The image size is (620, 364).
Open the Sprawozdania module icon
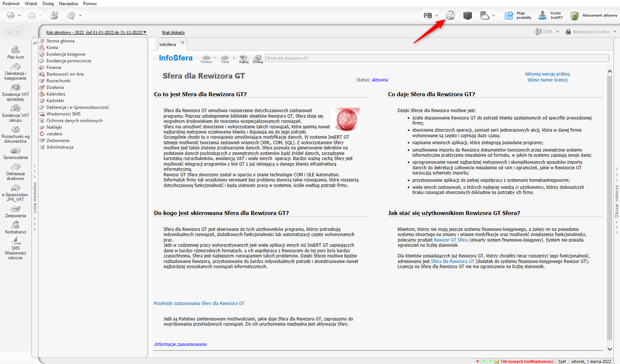click(x=16, y=153)
